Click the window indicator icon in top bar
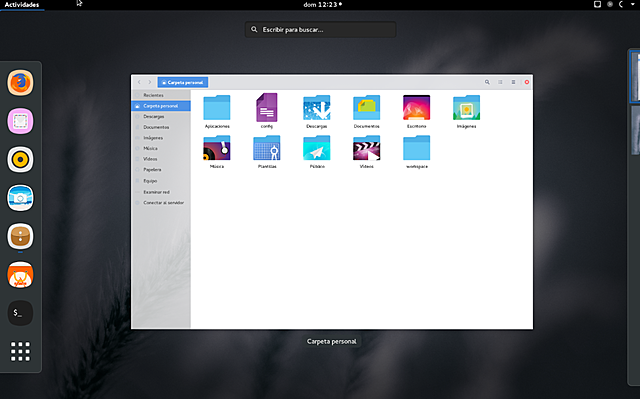The height and width of the screenshot is (399, 640). (597, 4)
